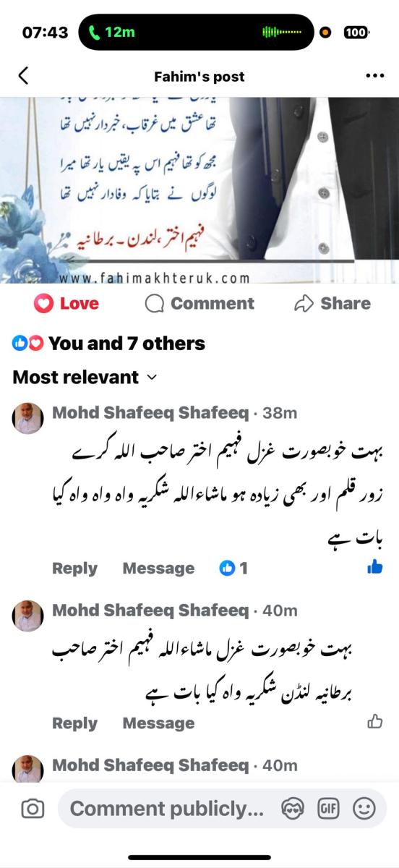Image resolution: width=399 pixels, height=868 pixels.
Task: Message the author of the 38m comment
Action: pyautogui.click(x=158, y=569)
